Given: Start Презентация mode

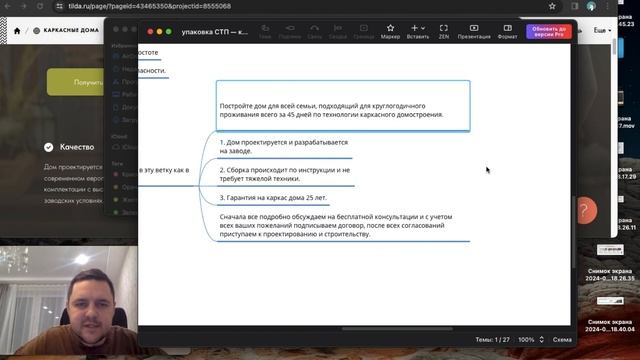Looking at the screenshot, I should [x=474, y=31].
